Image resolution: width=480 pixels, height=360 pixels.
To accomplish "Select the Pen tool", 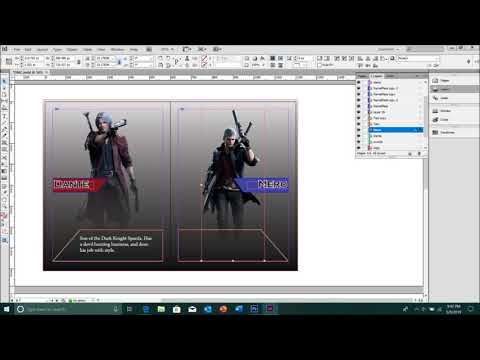I will pyautogui.click(x=5, y=129).
